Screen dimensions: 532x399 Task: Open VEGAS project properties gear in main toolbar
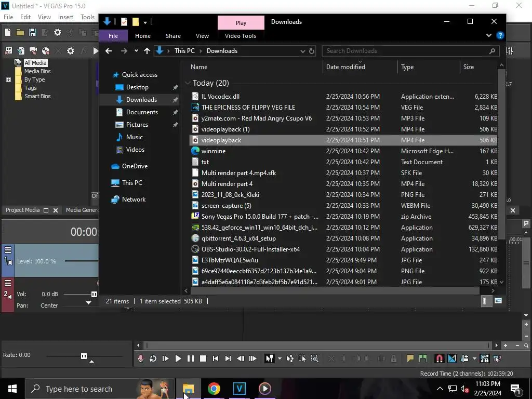58,32
